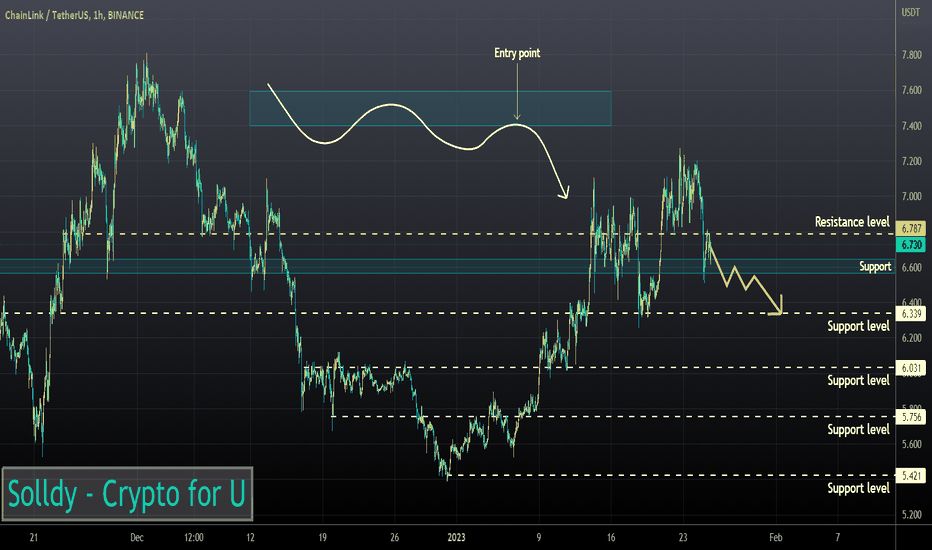The width and height of the screenshot is (932, 550).
Task: Click the 12 date on time axis
Action: click(250, 538)
